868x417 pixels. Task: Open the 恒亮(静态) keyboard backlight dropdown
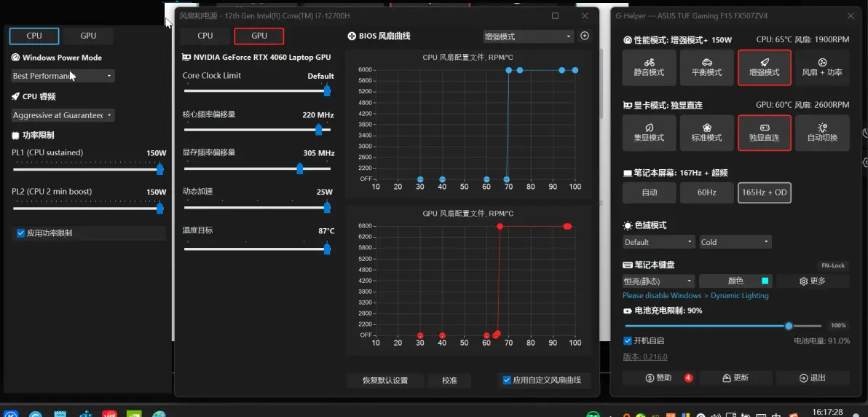click(659, 281)
